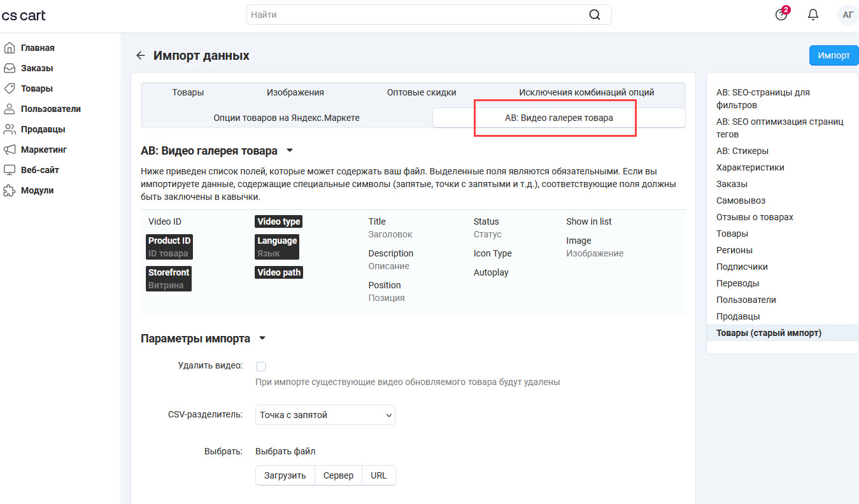The image size is (859, 504).
Task: Choose the URL file source button
Action: tap(378, 475)
